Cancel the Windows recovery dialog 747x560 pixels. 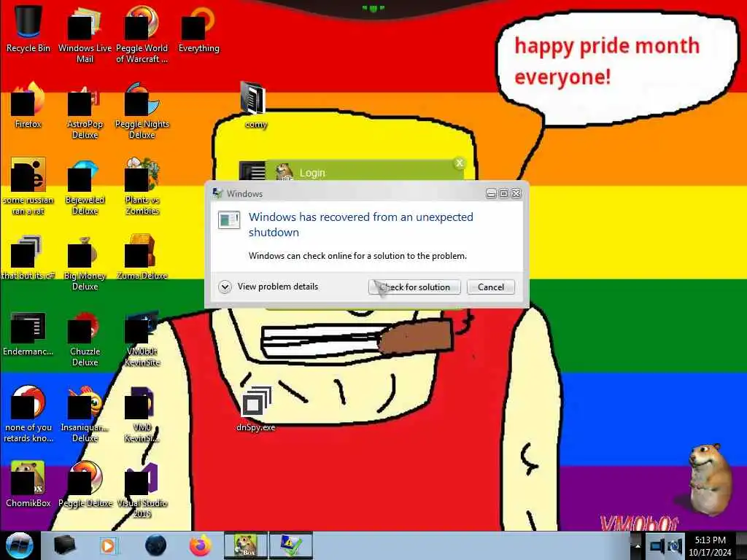point(491,287)
